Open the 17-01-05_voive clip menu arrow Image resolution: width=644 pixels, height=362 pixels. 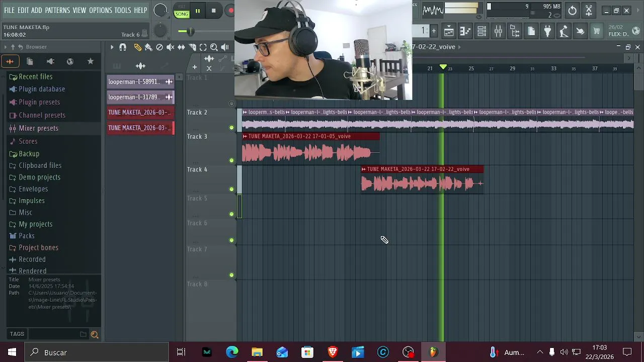click(245, 136)
